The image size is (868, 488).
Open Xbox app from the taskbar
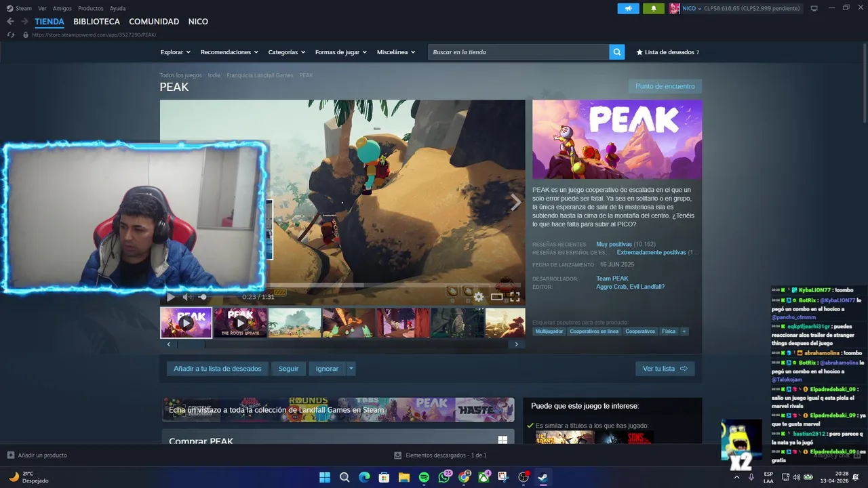click(484, 477)
